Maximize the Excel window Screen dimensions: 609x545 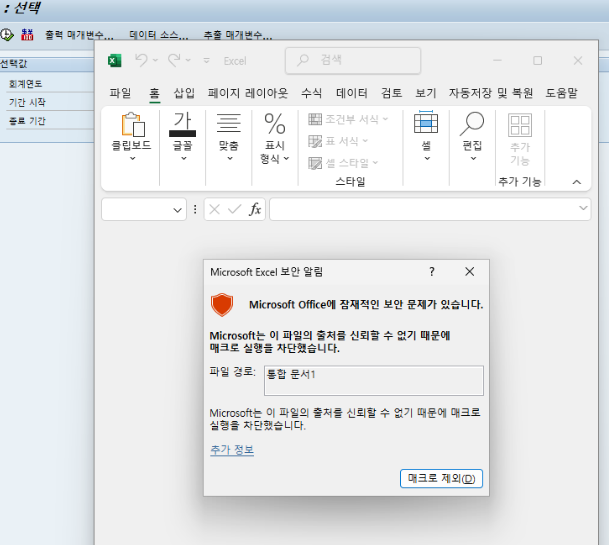(538, 60)
